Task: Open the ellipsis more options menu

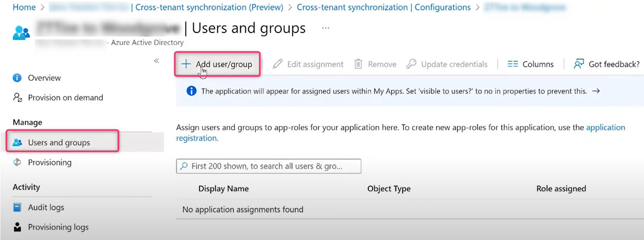Action: pyautogui.click(x=326, y=28)
